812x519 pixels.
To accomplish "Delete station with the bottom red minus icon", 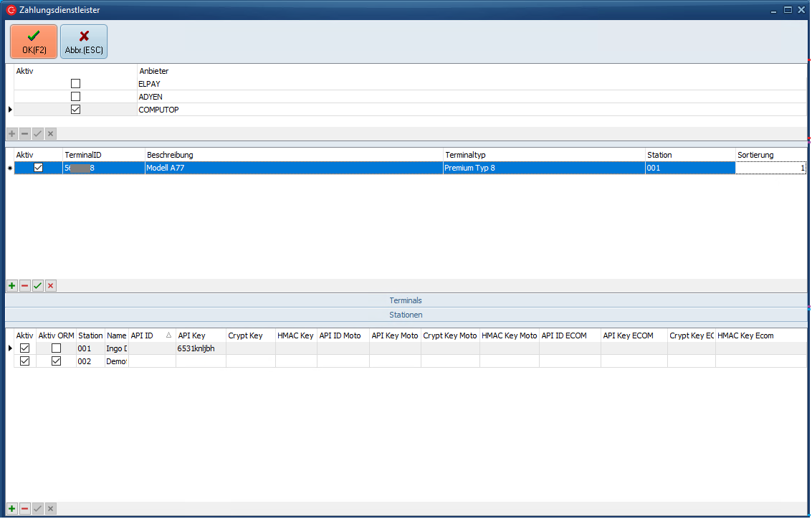I will click(24, 508).
